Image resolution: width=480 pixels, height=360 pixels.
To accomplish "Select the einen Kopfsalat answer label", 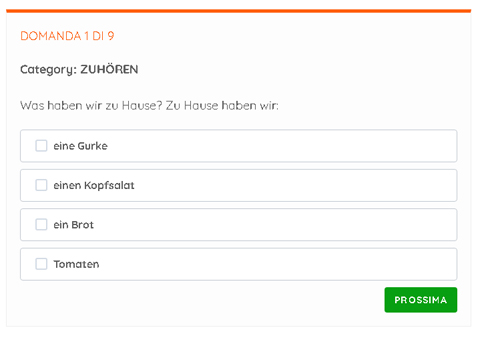I will click(94, 185).
